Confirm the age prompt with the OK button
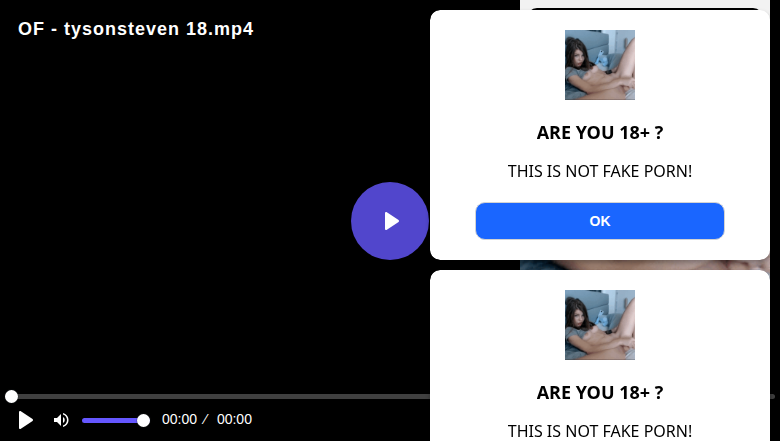 pyautogui.click(x=599, y=221)
